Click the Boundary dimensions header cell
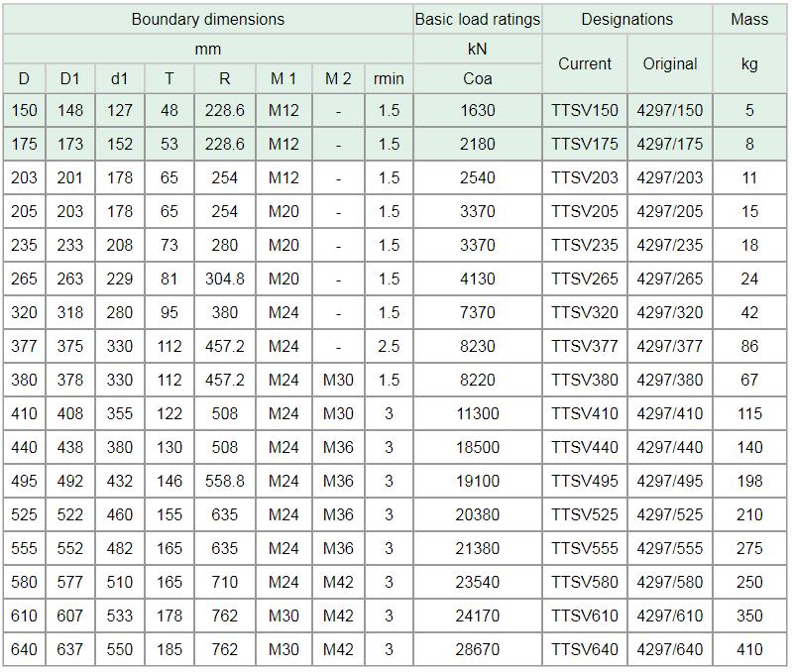This screenshot has height=672, width=792. click(x=207, y=19)
